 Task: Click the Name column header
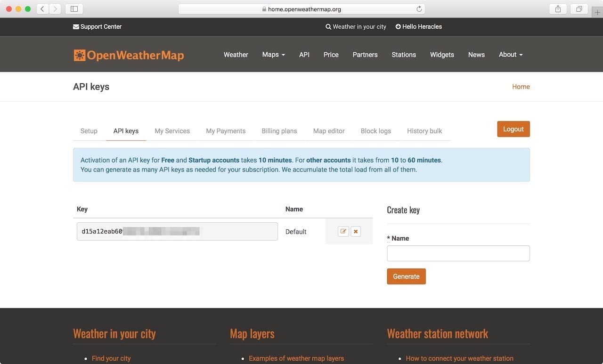click(x=294, y=209)
